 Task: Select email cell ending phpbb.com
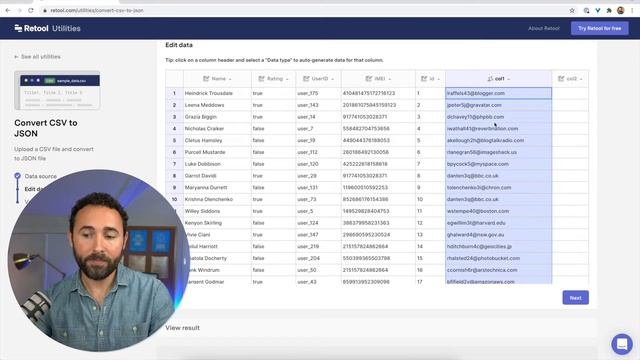(498, 117)
